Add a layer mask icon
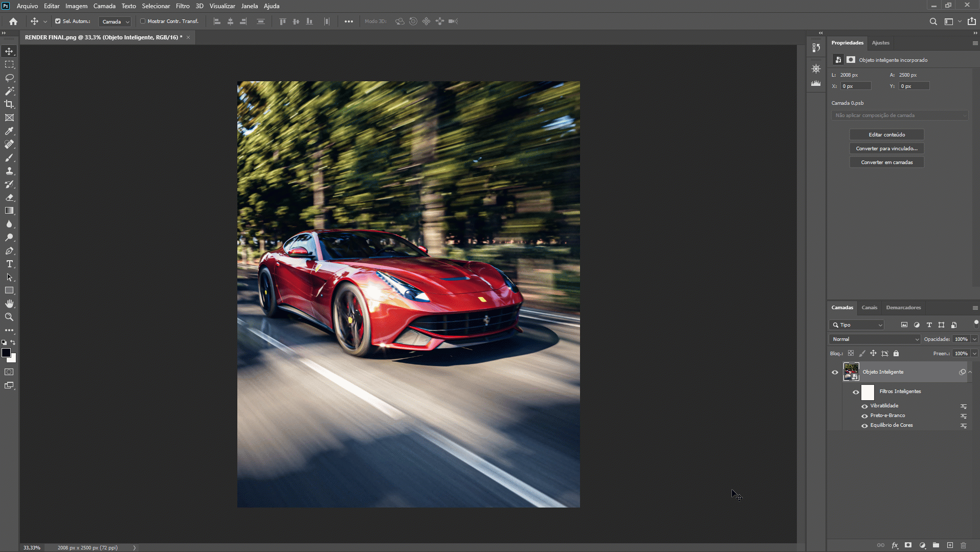980x552 pixels. pyautogui.click(x=908, y=545)
